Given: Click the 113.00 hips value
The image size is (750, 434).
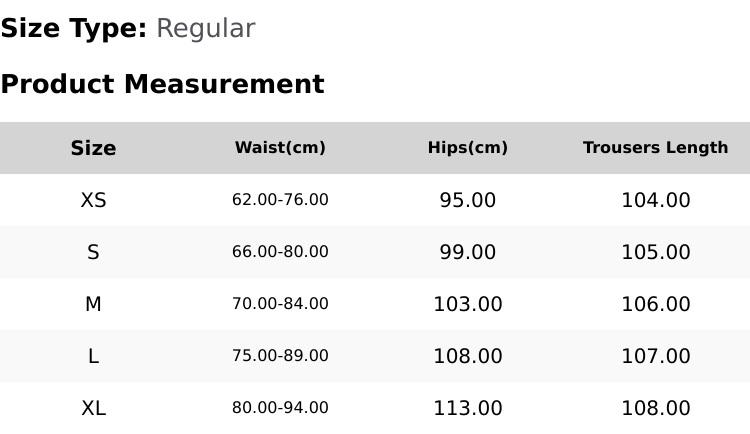Looking at the screenshot, I should [468, 409].
